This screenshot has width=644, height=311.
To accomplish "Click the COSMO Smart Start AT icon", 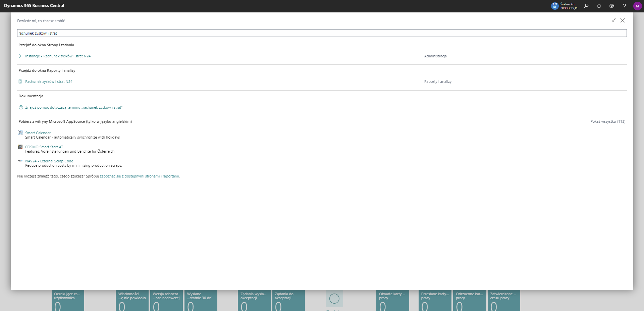I will [x=20, y=147].
